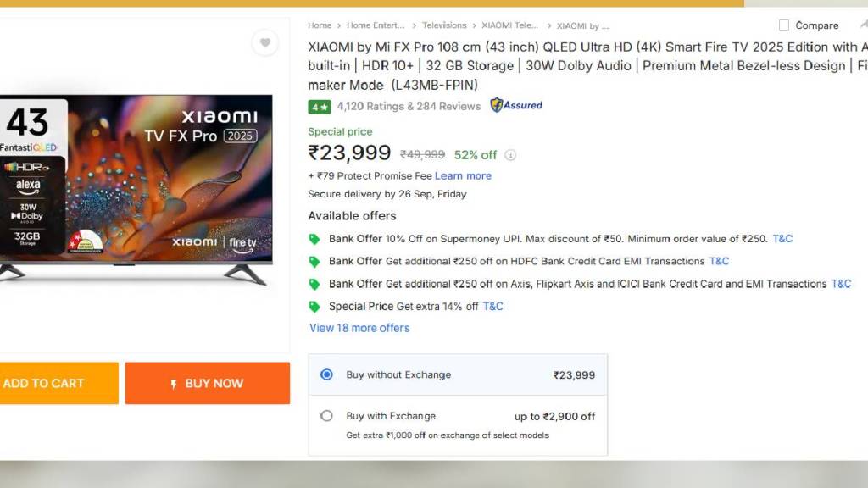Open Home Entertainment breadcrumb category

coord(376,26)
